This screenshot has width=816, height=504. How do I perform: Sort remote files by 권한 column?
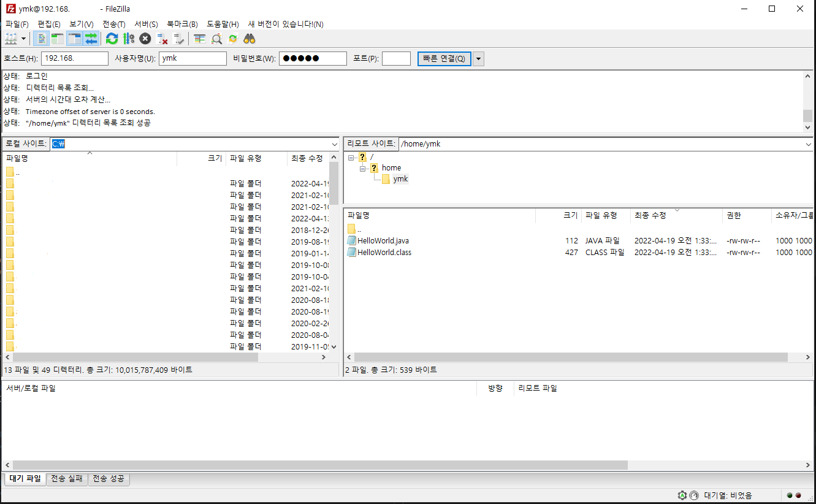(747, 216)
